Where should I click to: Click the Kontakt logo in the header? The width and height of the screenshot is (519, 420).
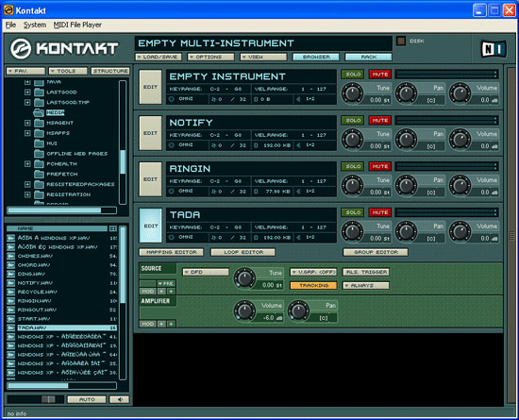coord(64,48)
